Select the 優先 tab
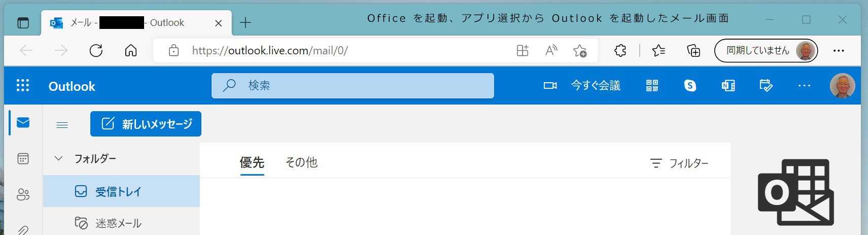Screen dimensions: 868x235 point(252,162)
